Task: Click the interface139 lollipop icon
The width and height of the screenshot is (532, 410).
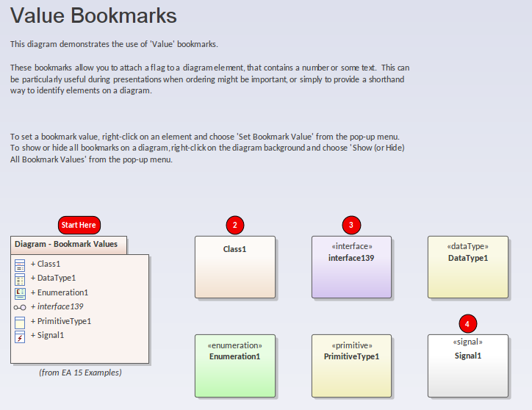Action: click(20, 307)
